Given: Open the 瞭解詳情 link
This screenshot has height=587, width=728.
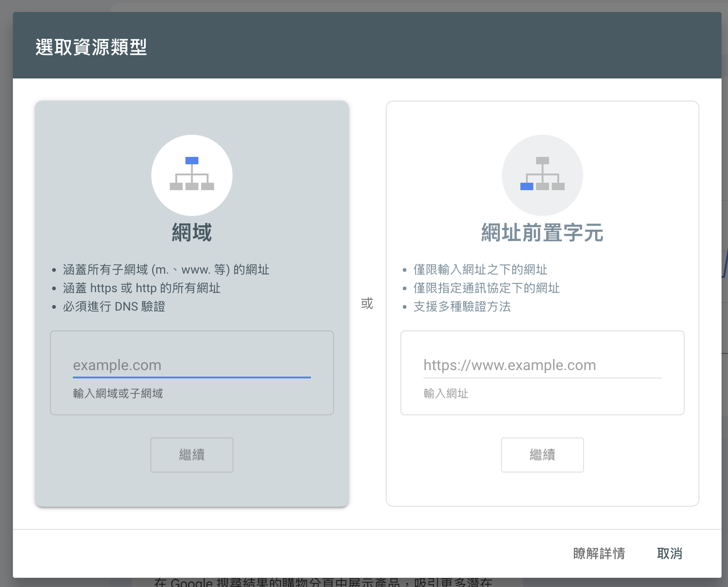Looking at the screenshot, I should (598, 553).
